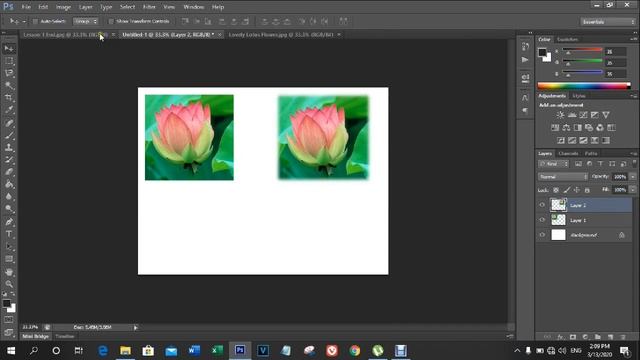
Task: Select the Move tool in toolbox
Action: pos(9,49)
